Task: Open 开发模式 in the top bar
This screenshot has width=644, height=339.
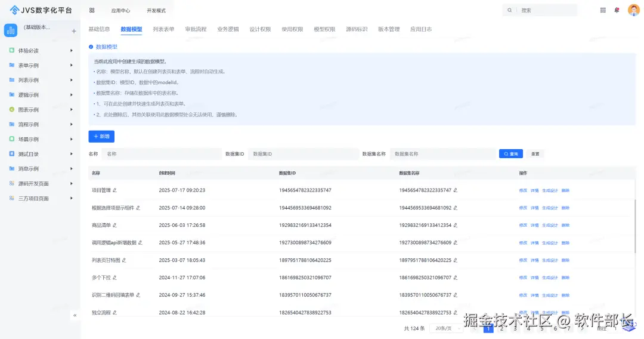Action: click(156, 11)
